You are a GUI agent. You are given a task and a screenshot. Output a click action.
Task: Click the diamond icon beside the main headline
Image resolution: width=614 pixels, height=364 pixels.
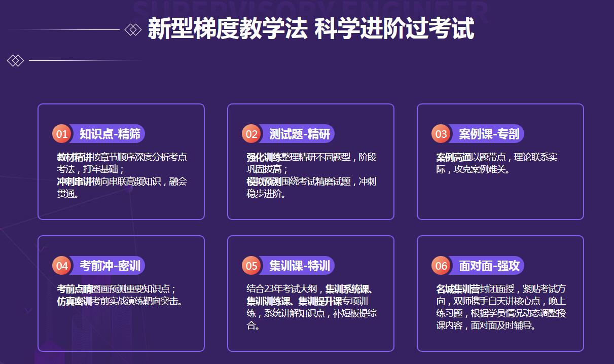coord(133,29)
